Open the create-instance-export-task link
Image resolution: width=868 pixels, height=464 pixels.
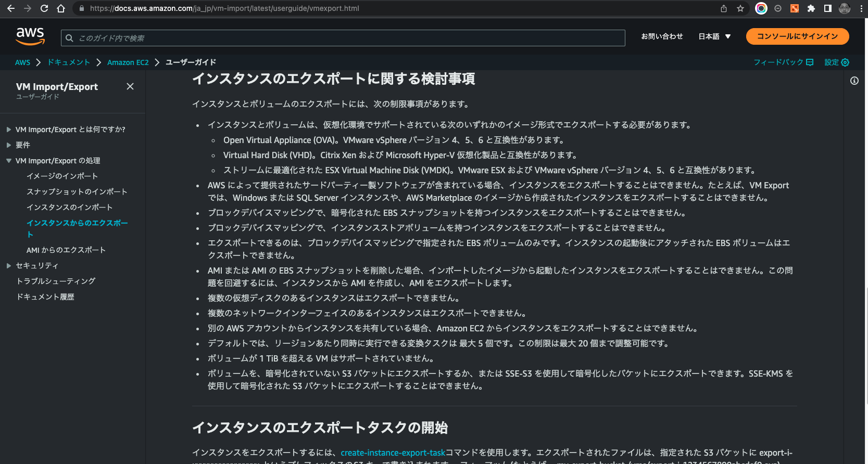pos(393,453)
